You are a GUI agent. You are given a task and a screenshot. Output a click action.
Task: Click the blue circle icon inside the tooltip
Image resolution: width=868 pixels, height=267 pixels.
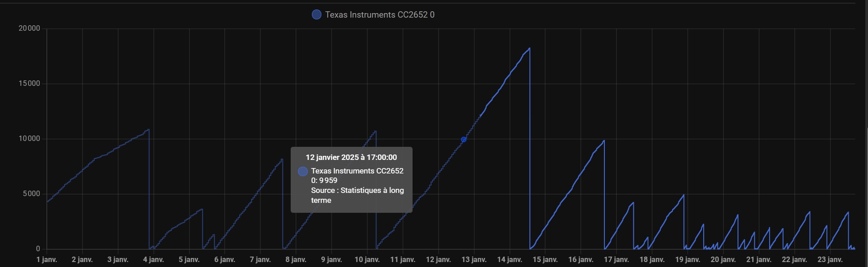pyautogui.click(x=303, y=171)
